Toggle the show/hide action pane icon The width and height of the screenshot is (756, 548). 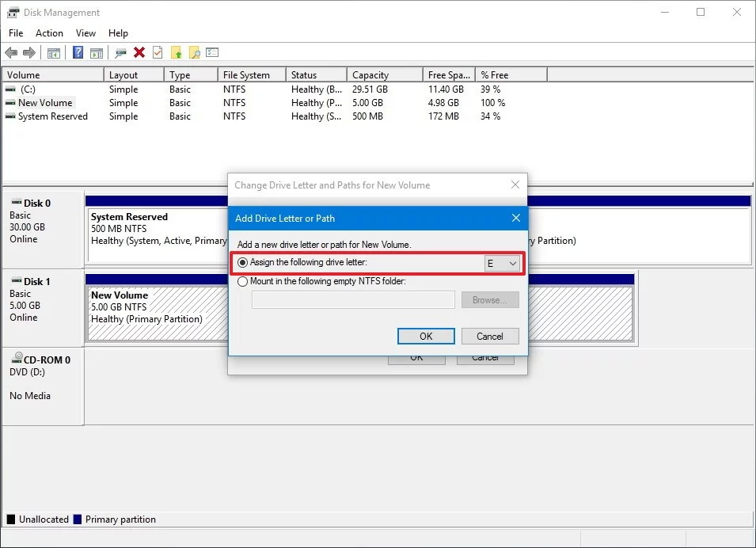pyautogui.click(x=97, y=52)
